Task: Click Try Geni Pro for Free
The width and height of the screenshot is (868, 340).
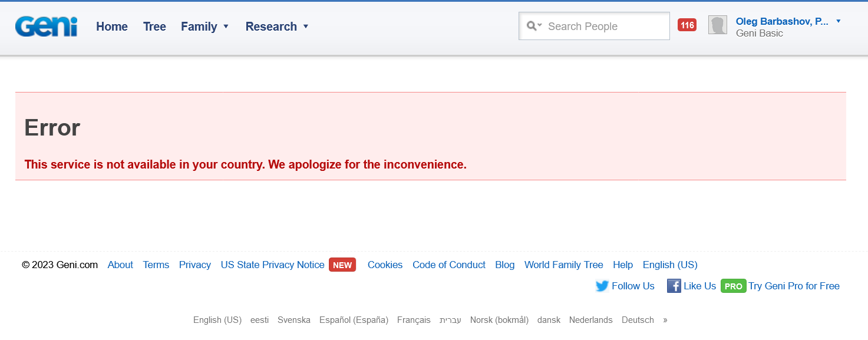Action: [794, 286]
